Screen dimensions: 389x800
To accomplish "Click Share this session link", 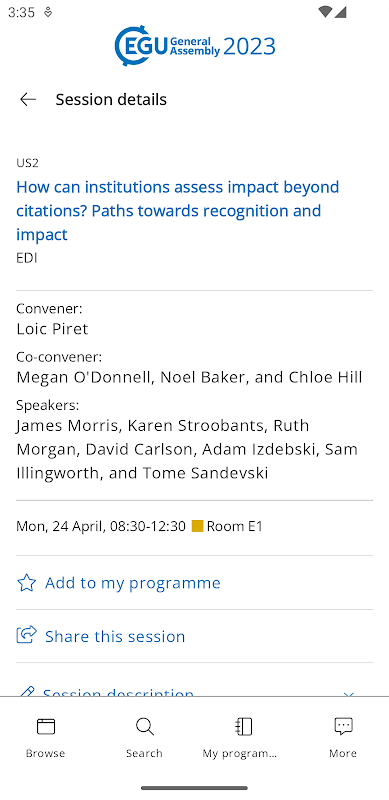I will point(115,636).
